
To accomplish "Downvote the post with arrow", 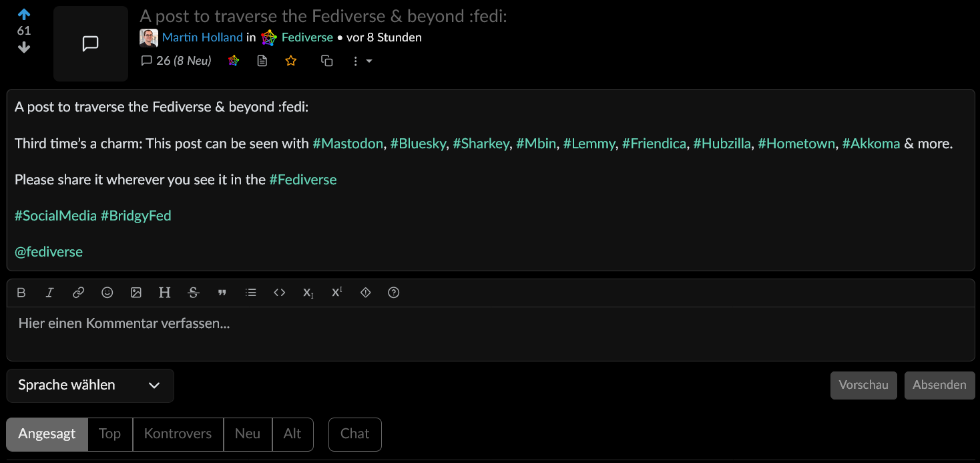I will (x=24, y=47).
